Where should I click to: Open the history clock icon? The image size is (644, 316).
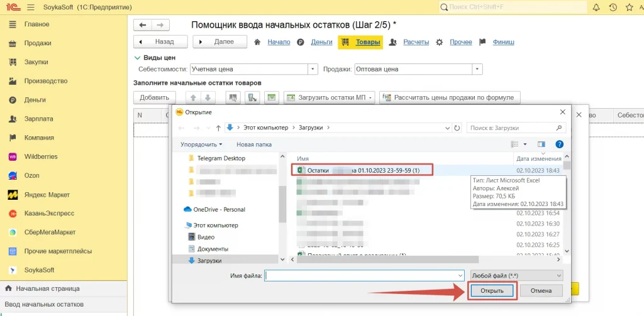point(613,8)
